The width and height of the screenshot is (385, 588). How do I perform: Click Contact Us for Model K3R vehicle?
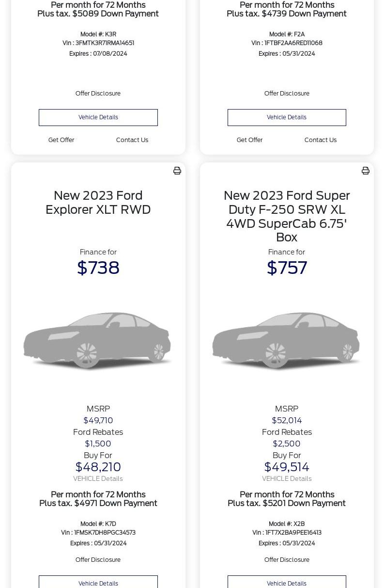coord(132,140)
